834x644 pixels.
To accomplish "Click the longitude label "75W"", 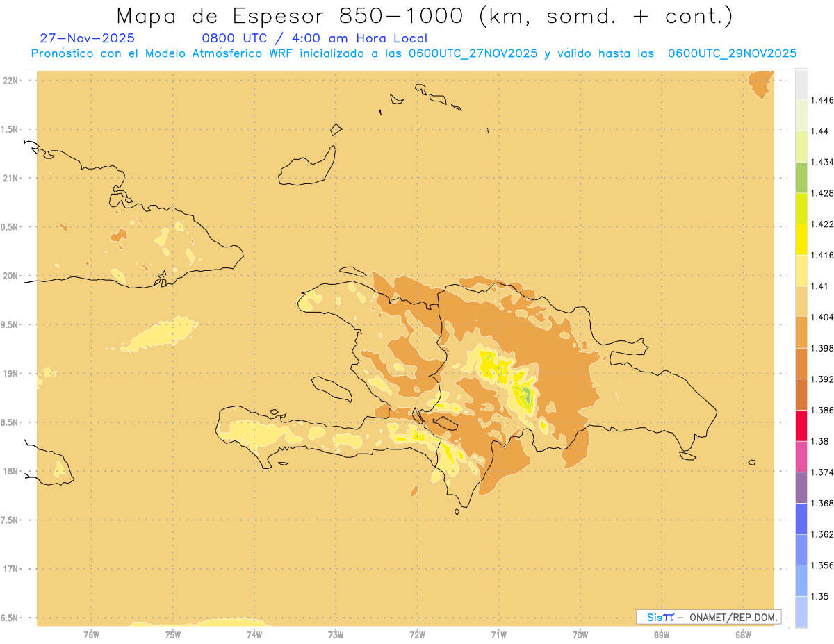I will (x=172, y=634).
